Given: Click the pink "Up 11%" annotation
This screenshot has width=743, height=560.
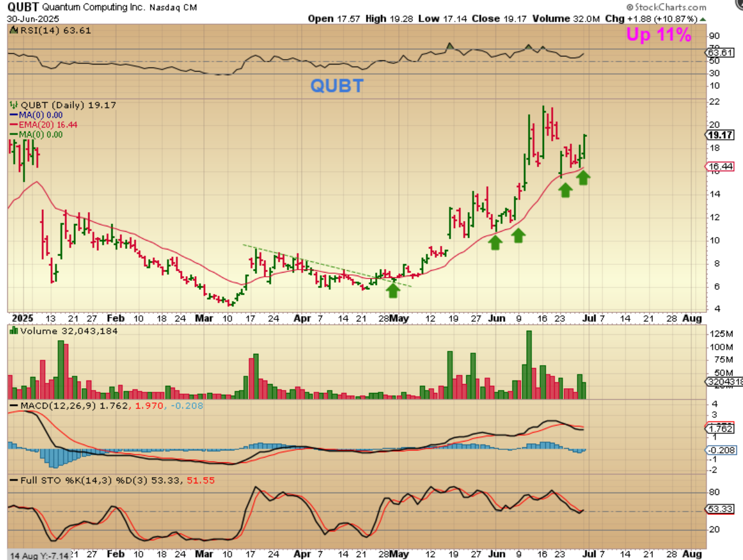Looking at the screenshot, I should click(659, 35).
